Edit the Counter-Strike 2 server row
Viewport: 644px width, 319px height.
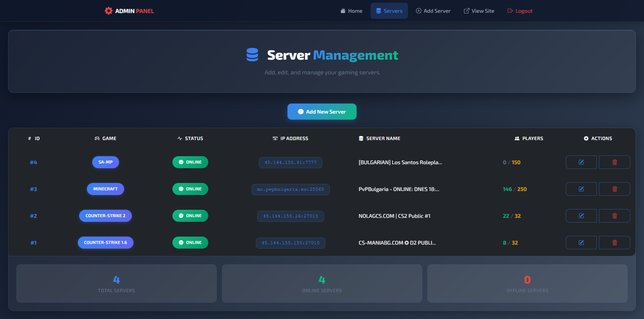pos(581,216)
